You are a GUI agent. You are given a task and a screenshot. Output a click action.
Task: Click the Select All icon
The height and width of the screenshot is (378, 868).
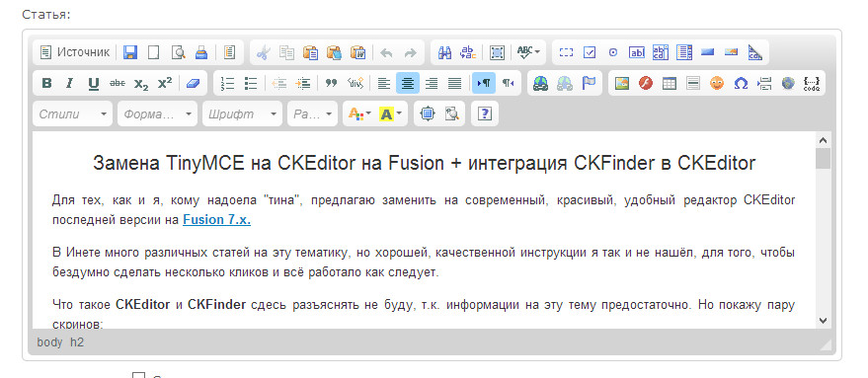tap(497, 52)
